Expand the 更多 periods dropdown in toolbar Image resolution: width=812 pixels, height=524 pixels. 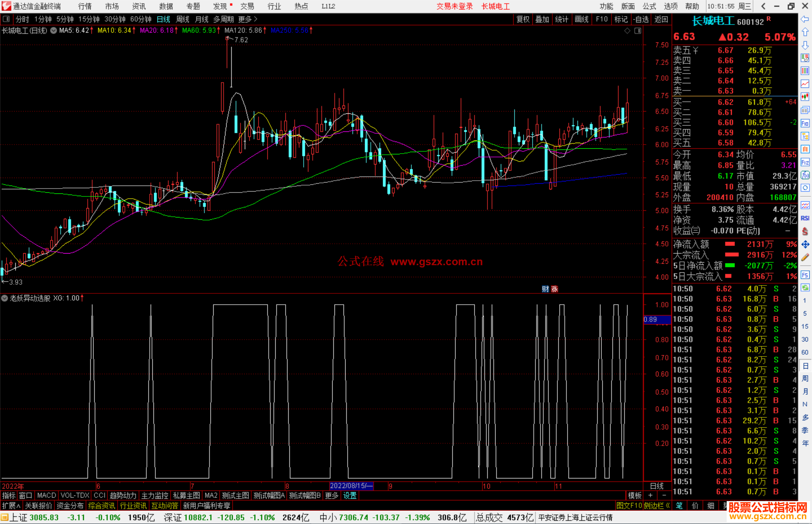coord(248,19)
